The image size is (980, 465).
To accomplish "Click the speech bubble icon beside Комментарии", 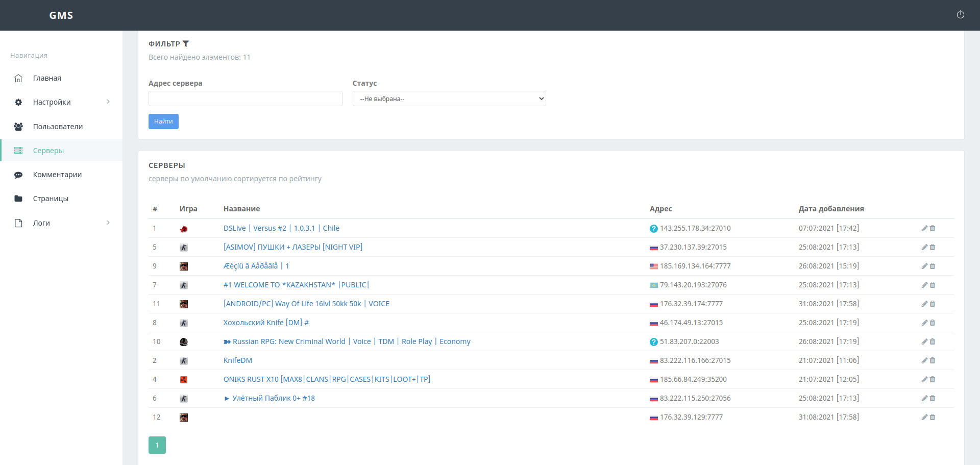I will [18, 175].
